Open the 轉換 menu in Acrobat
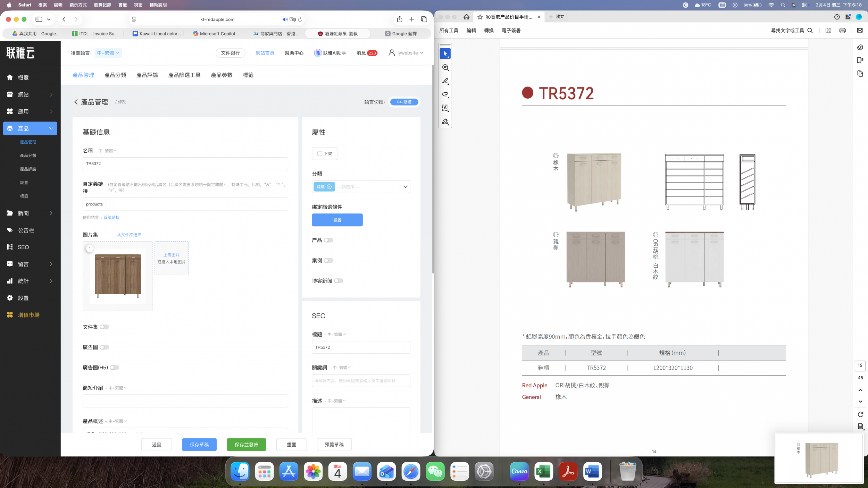 (489, 31)
